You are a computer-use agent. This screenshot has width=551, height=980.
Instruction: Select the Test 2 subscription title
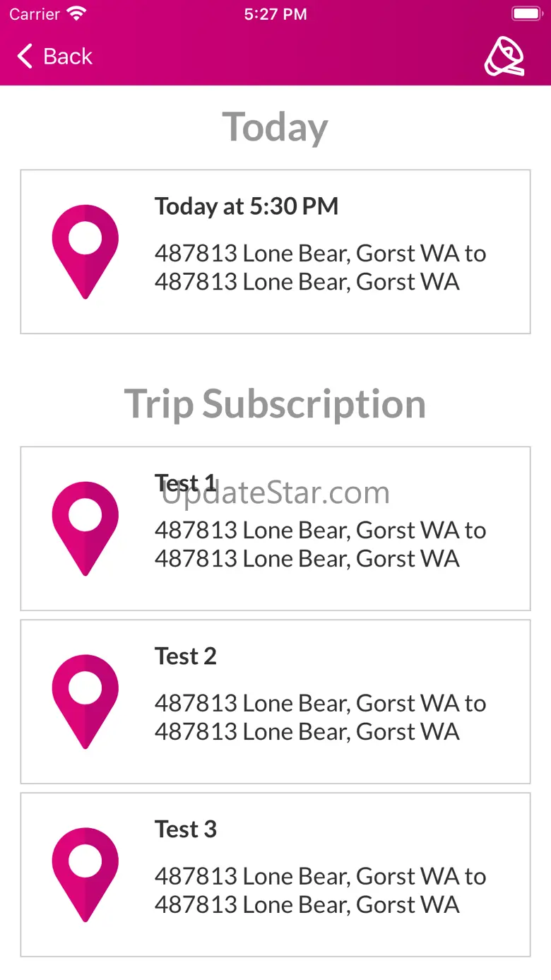pos(185,656)
